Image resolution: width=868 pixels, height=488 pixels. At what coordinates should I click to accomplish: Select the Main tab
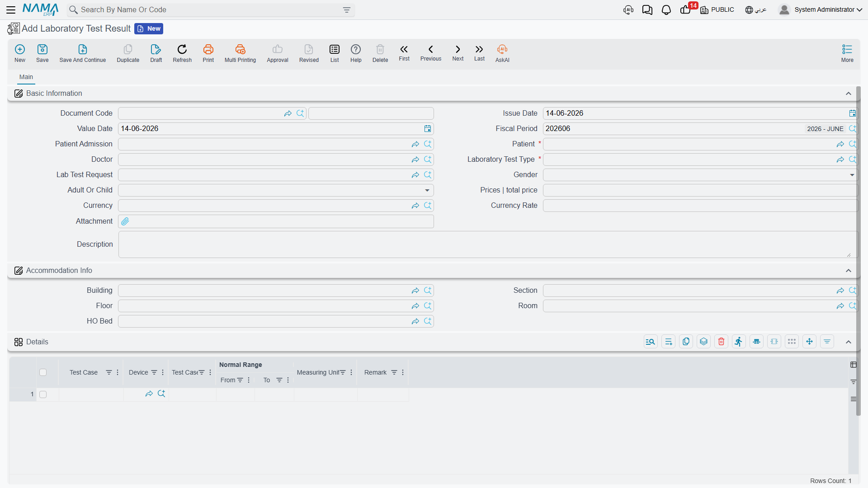click(x=26, y=77)
